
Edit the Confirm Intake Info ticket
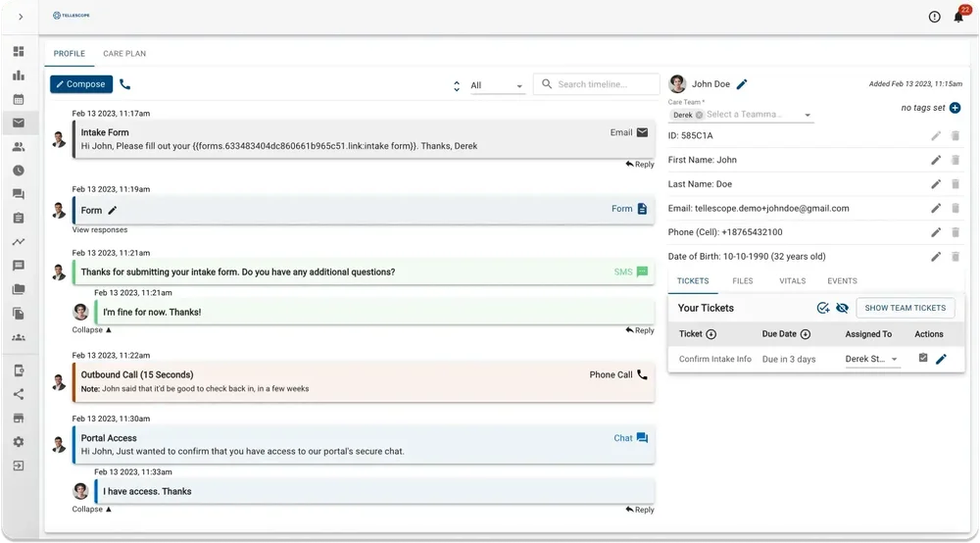(941, 359)
